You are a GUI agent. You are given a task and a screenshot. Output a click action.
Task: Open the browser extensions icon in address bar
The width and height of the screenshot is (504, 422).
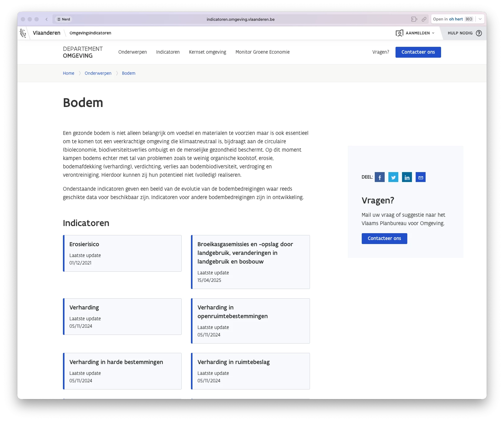(x=414, y=19)
